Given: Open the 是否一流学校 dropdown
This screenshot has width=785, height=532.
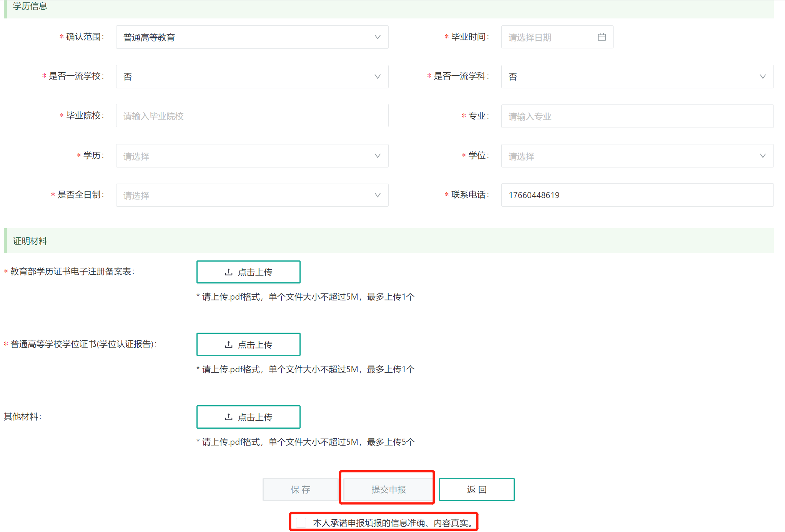Looking at the screenshot, I should [x=252, y=76].
